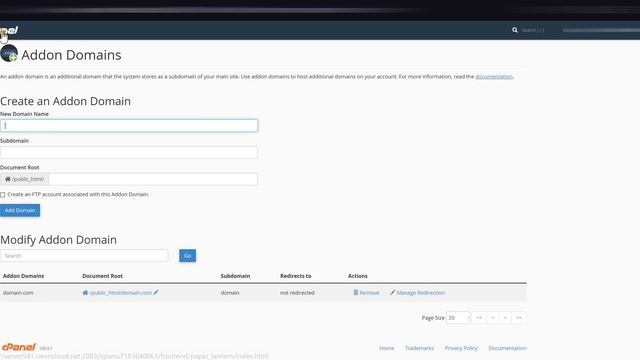Viewport: 640px width, 360px height.
Task: Sort by the Addon Domains column header
Action: coord(23,276)
